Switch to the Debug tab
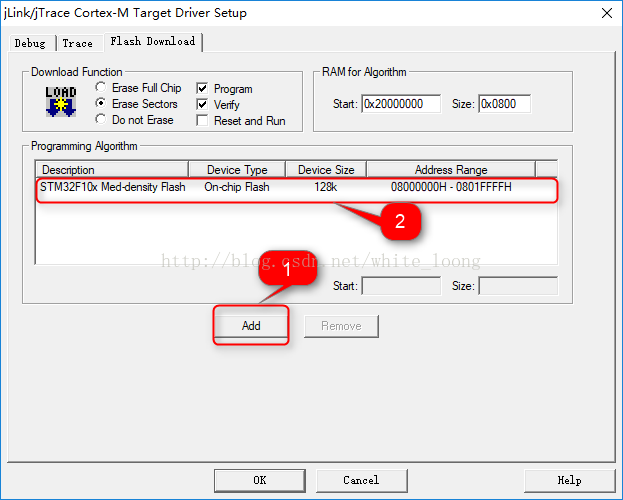623x500 pixels. pos(30,43)
